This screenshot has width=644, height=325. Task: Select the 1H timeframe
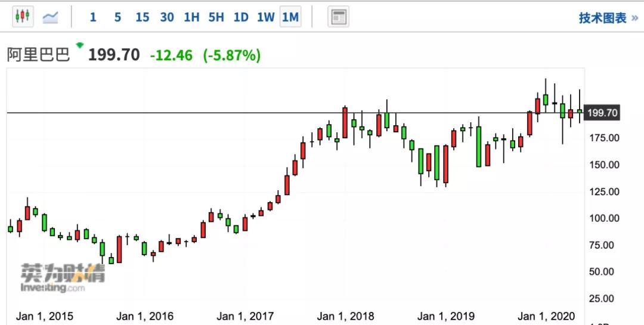pos(191,17)
